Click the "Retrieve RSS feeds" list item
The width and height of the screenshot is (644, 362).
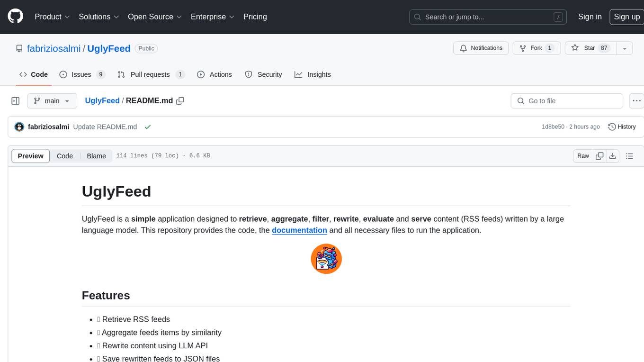pyautogui.click(x=134, y=319)
